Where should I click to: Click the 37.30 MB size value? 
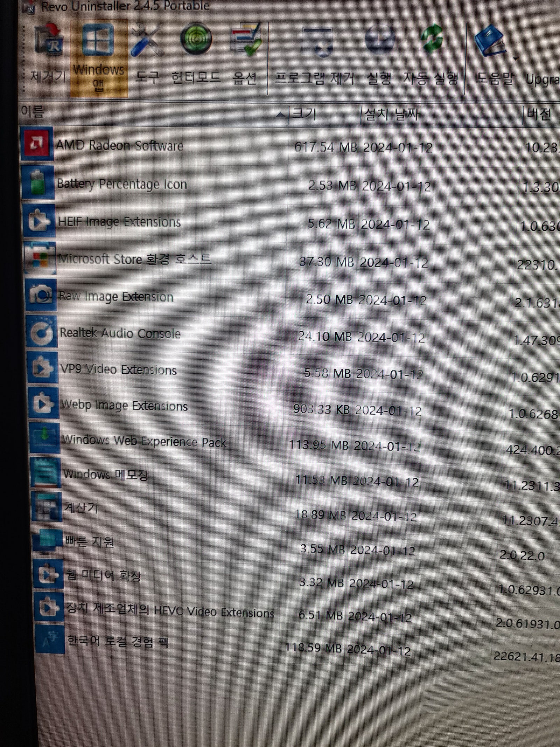327,261
